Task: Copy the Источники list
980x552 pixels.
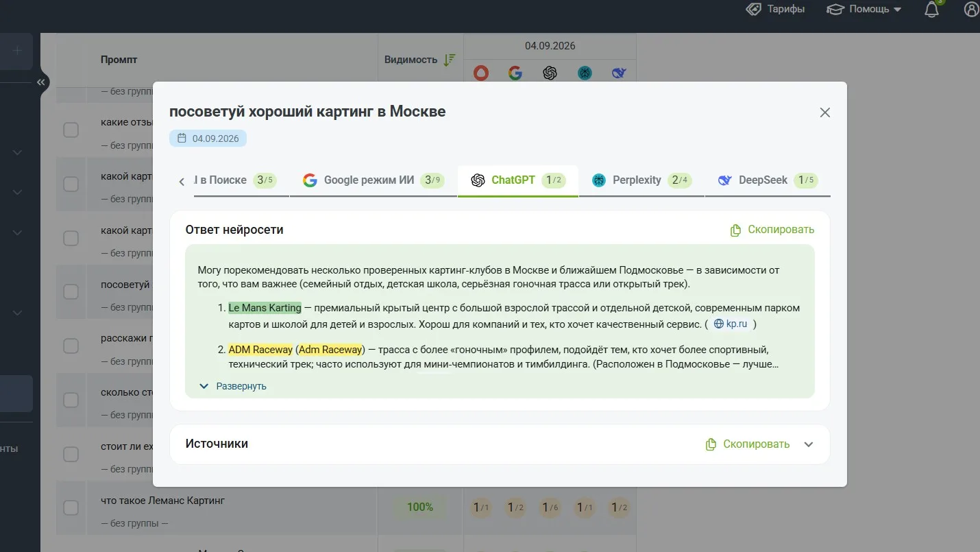Action: (x=748, y=444)
